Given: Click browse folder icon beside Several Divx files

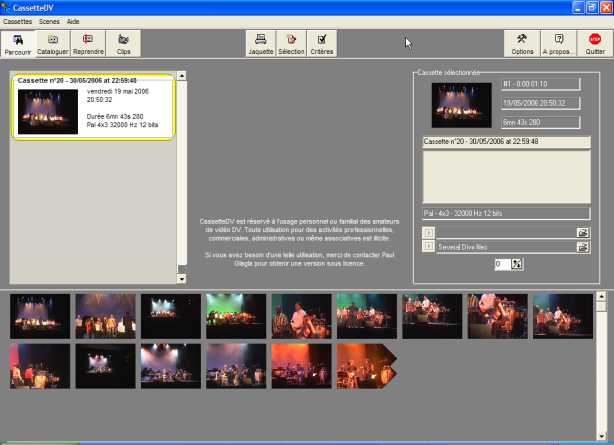Looking at the screenshot, I should [x=583, y=247].
